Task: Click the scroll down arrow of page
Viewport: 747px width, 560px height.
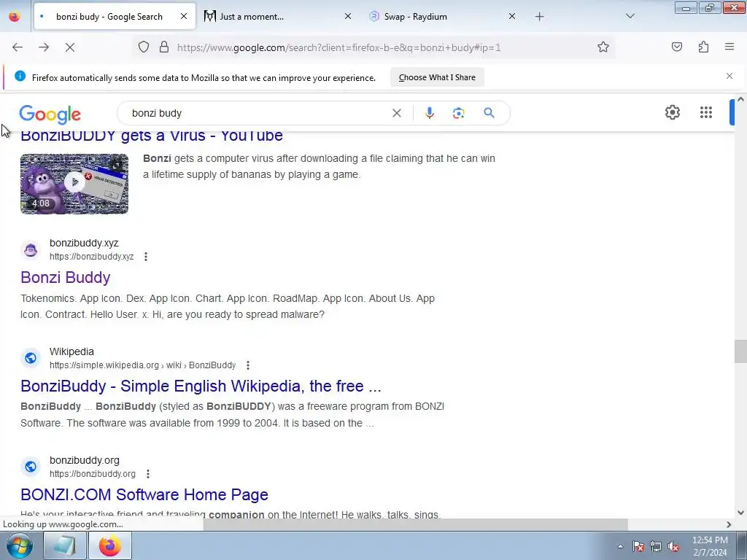Action: pos(740,513)
